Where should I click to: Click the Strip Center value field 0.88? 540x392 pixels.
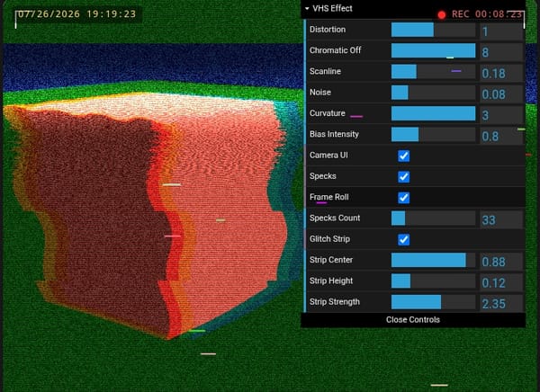point(501,262)
